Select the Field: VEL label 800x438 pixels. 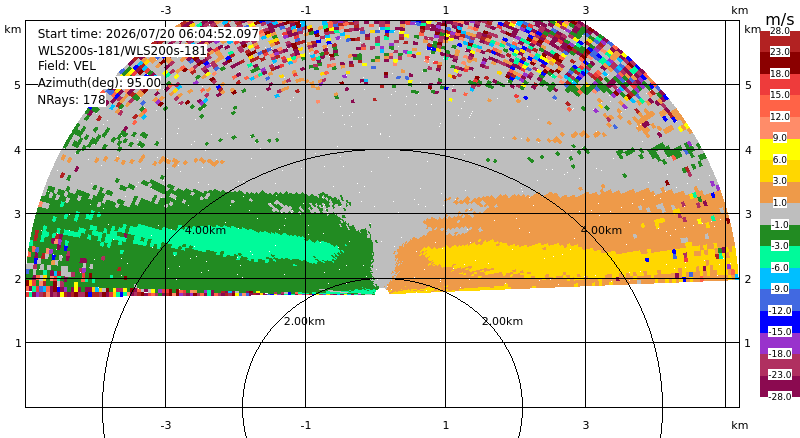67,66
